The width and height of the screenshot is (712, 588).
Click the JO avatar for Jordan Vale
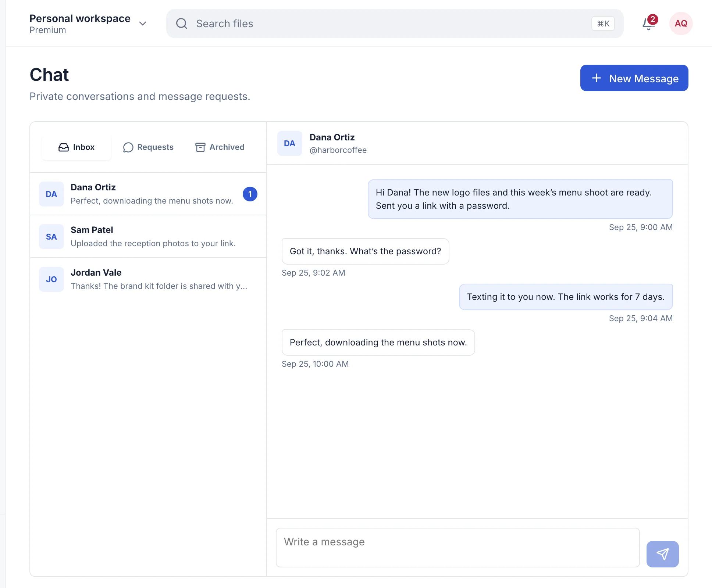[51, 279]
